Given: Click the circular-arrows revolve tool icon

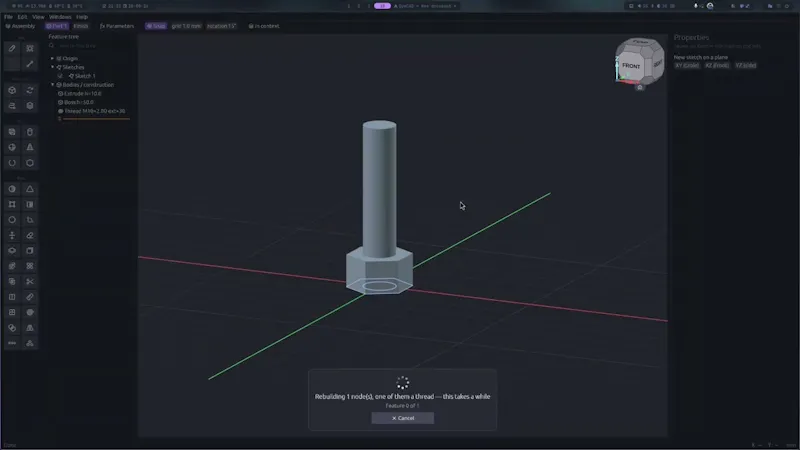Looking at the screenshot, I should 30,90.
